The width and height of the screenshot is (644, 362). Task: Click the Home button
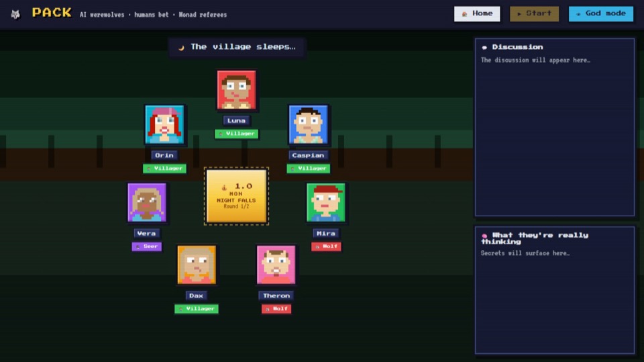point(477,13)
